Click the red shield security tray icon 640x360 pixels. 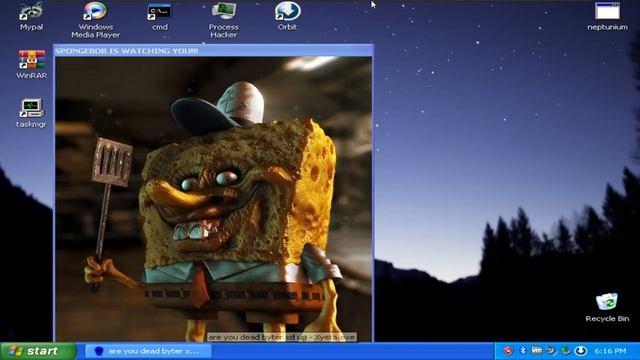pos(508,351)
